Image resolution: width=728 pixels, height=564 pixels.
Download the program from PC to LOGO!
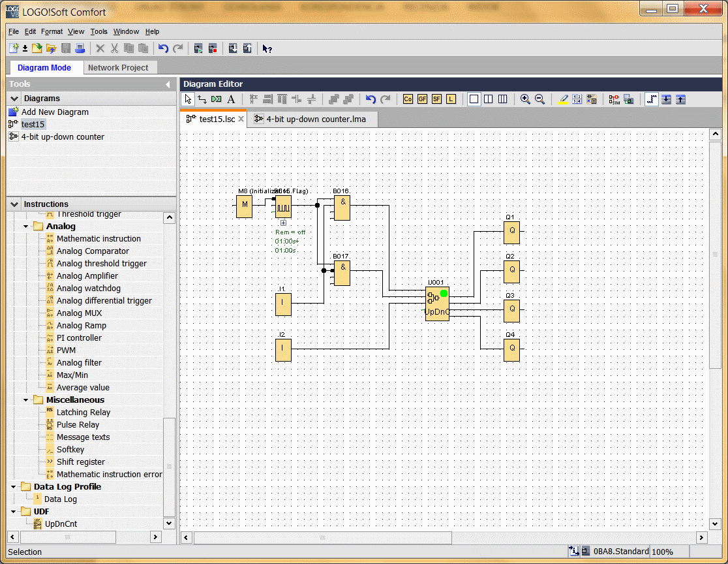click(x=233, y=48)
